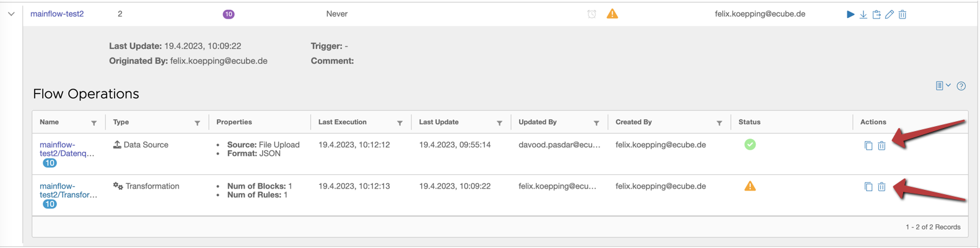Delete the Transformation operation
The image size is (980, 248).
(x=882, y=187)
